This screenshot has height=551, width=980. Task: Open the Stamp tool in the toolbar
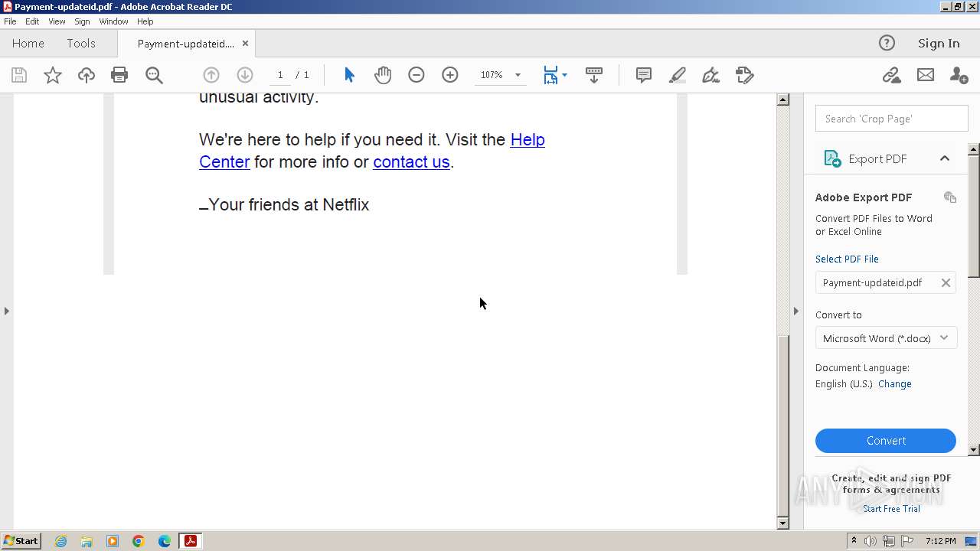(x=745, y=75)
